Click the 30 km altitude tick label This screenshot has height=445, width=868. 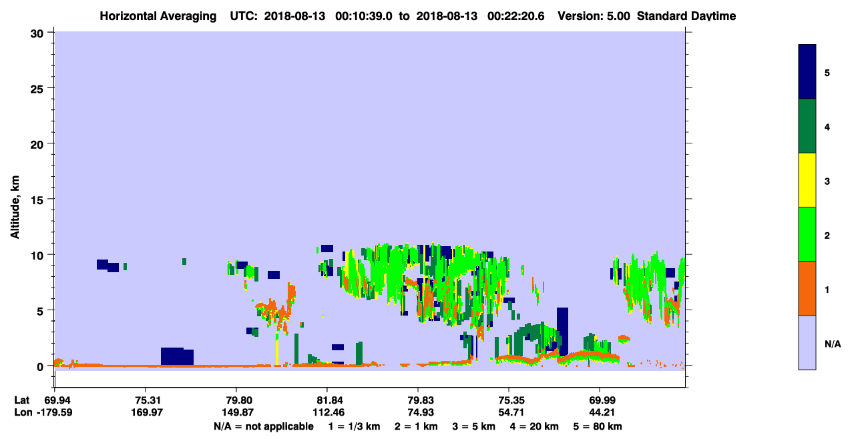(39, 33)
